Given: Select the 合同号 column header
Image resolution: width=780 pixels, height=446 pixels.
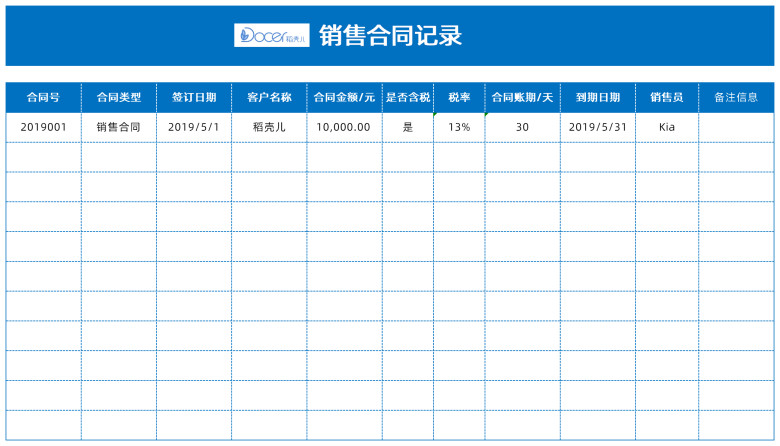Looking at the screenshot, I should (43, 97).
